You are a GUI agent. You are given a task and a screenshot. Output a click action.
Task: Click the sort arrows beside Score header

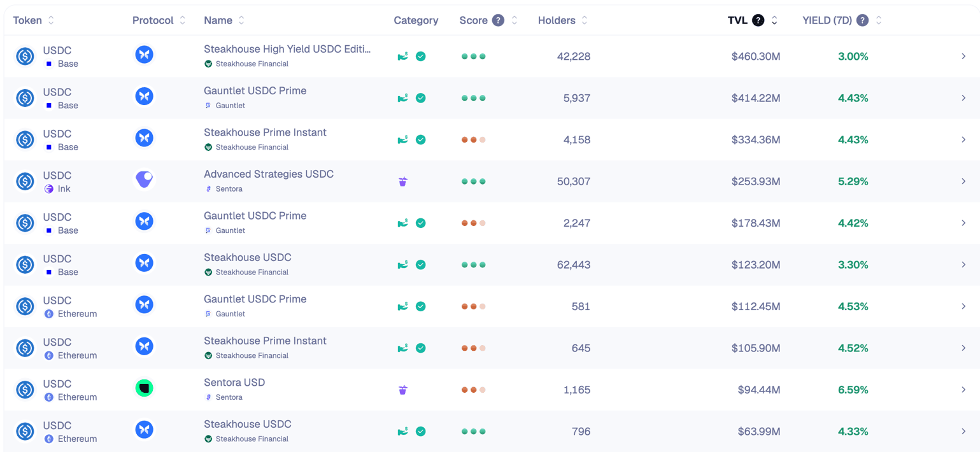(x=515, y=20)
